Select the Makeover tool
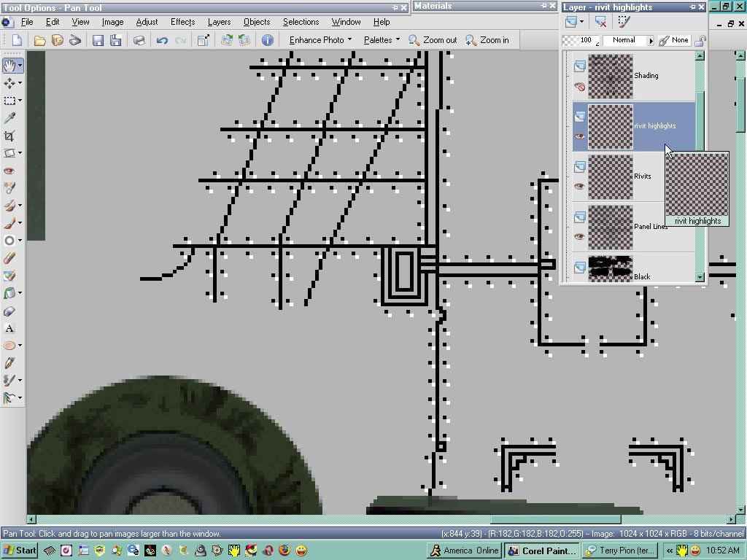Viewport: 747px width, 560px height. click(x=9, y=188)
